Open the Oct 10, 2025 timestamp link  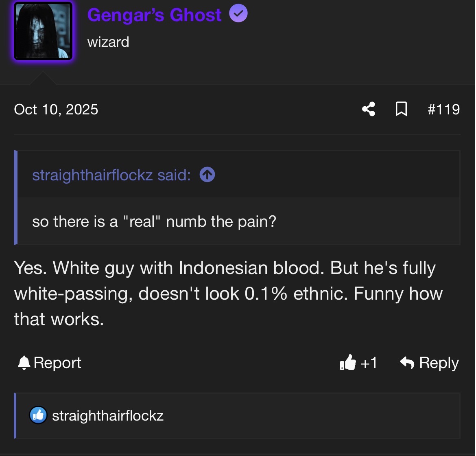[x=56, y=110]
